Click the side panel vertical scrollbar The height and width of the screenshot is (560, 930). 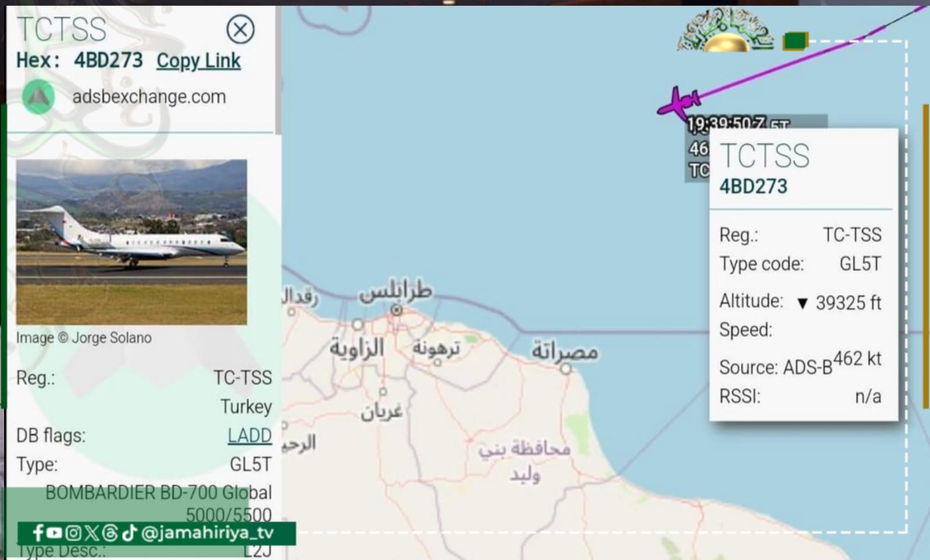click(x=278, y=70)
